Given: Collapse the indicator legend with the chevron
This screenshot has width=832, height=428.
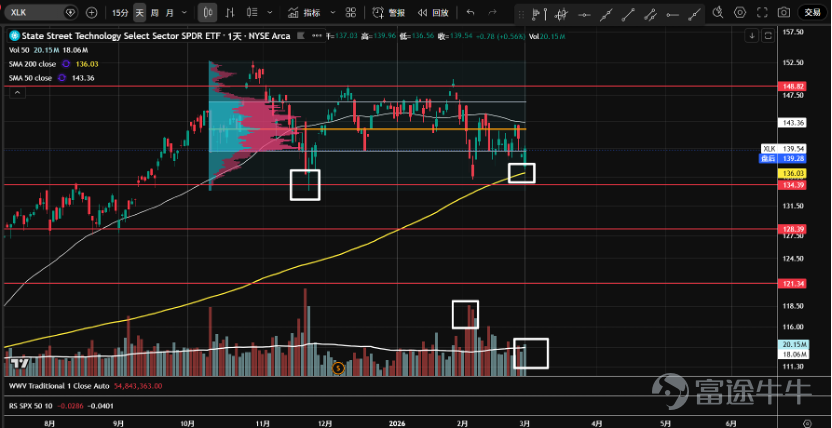Looking at the screenshot, I should [16, 93].
